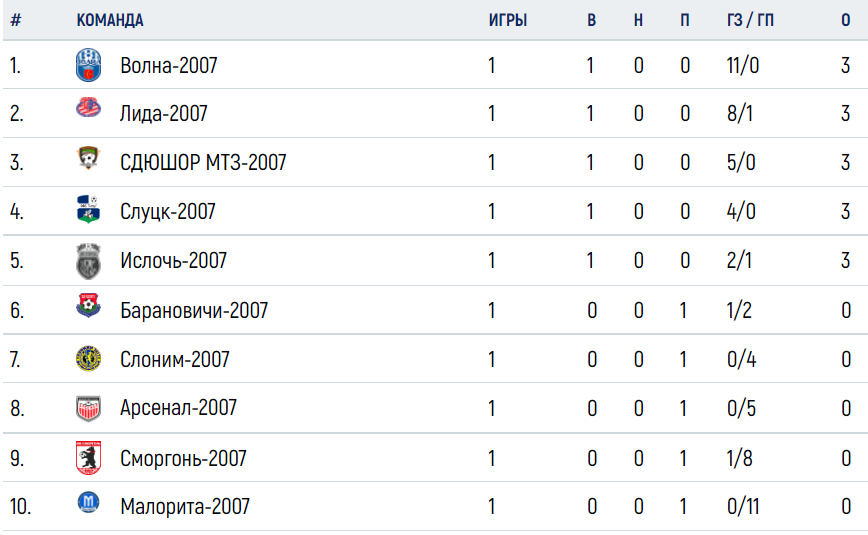Select the Сморгонь-2007 bear emblem

[x=89, y=457]
